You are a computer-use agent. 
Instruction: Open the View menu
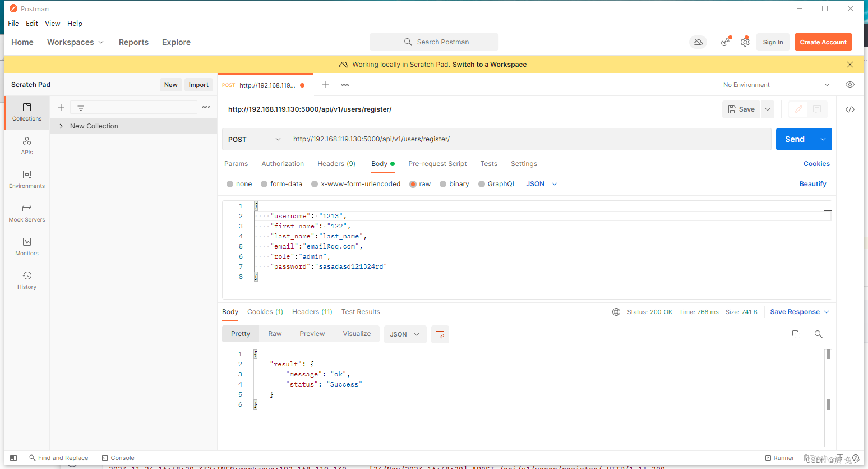53,24
